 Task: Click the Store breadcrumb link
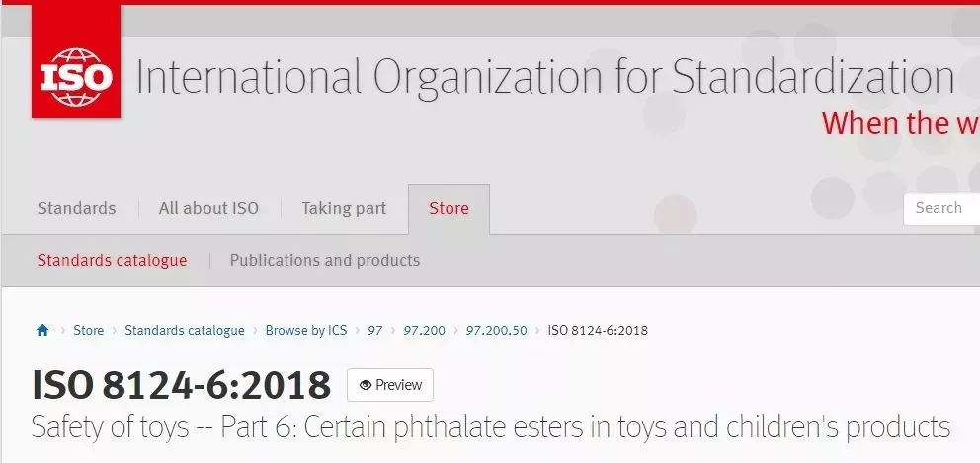point(89,330)
